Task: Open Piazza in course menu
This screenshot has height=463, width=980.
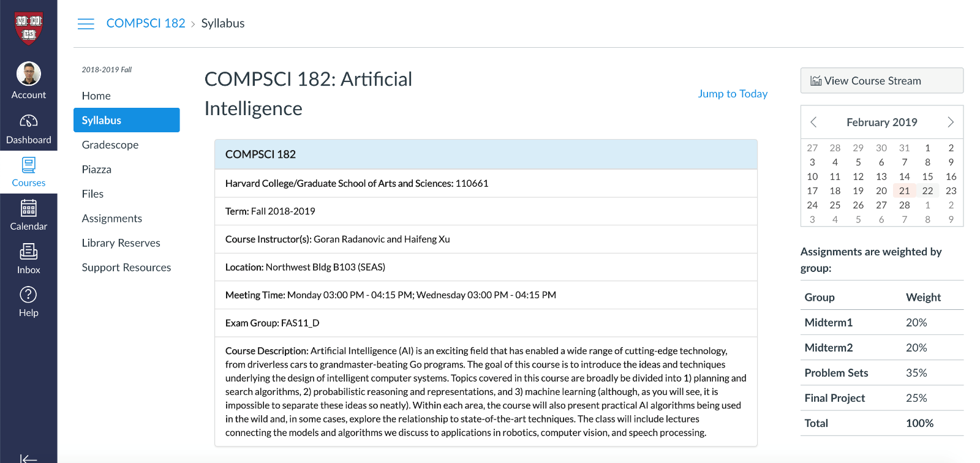Action: click(x=97, y=170)
